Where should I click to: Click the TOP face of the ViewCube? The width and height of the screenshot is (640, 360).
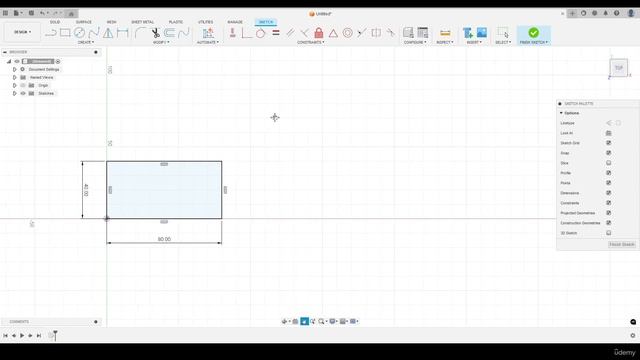(x=619, y=68)
